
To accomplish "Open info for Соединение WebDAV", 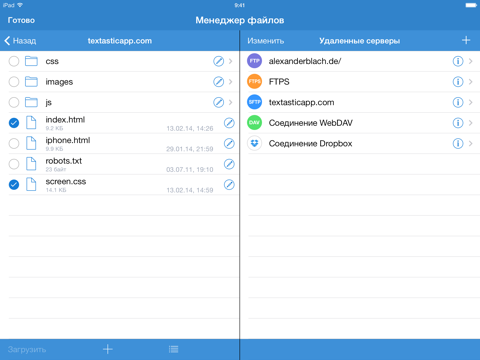I will pyautogui.click(x=458, y=123).
